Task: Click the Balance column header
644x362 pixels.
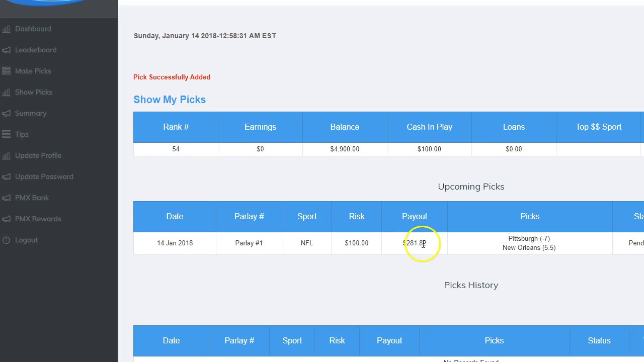Action: pyautogui.click(x=345, y=127)
